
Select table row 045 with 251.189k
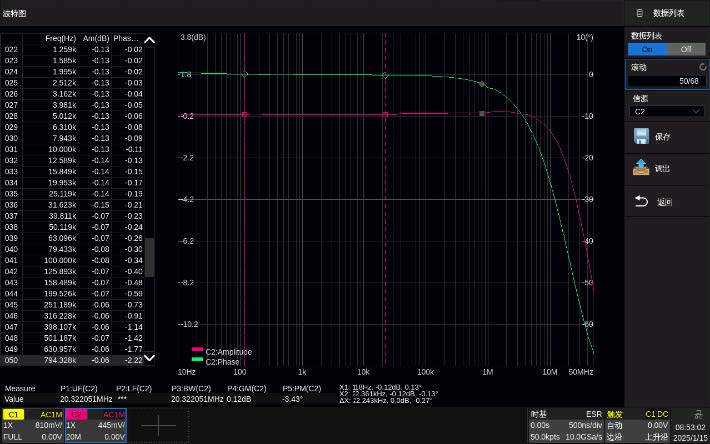(x=73, y=305)
